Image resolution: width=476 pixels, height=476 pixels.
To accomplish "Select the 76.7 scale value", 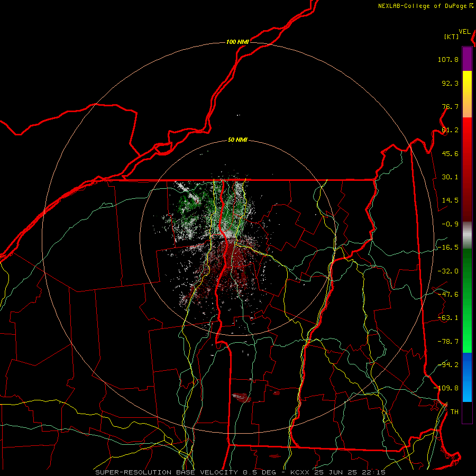I will tap(450, 106).
